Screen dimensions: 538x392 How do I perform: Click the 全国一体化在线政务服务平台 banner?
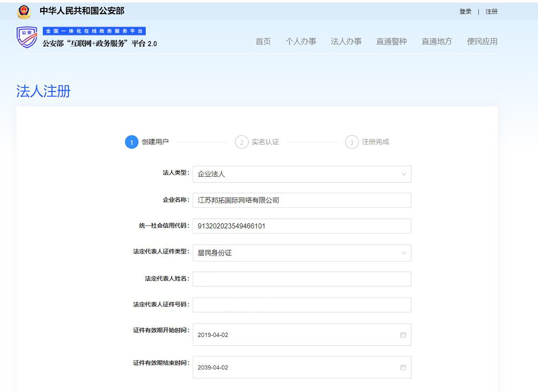pyautogui.click(x=95, y=30)
